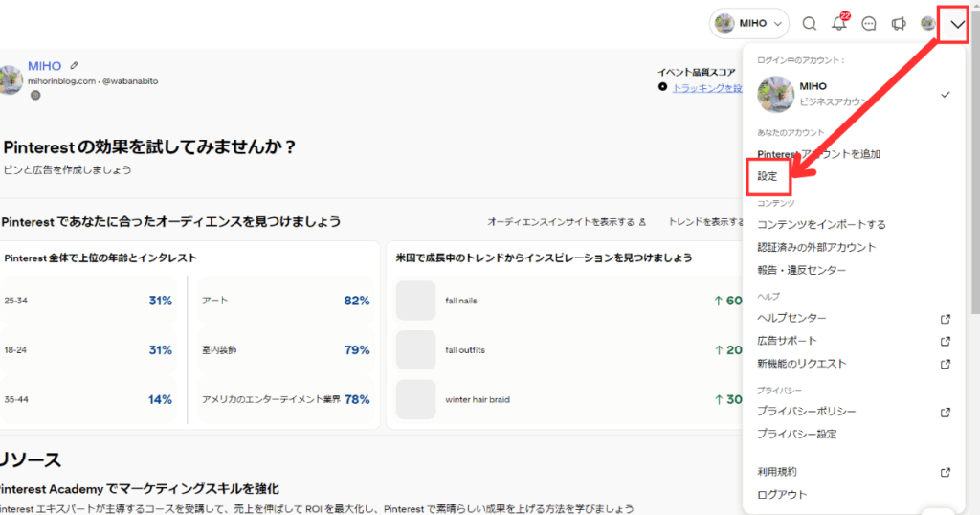Viewport: 980px width, 515px height.
Task: Open 認証済みの外部アカウント menu item
Action: tap(816, 247)
